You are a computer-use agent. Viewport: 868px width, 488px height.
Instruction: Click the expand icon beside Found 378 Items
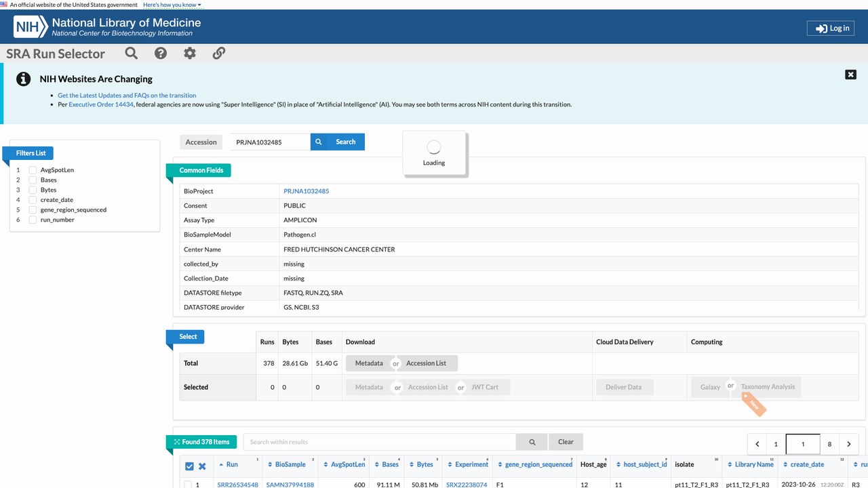(177, 442)
